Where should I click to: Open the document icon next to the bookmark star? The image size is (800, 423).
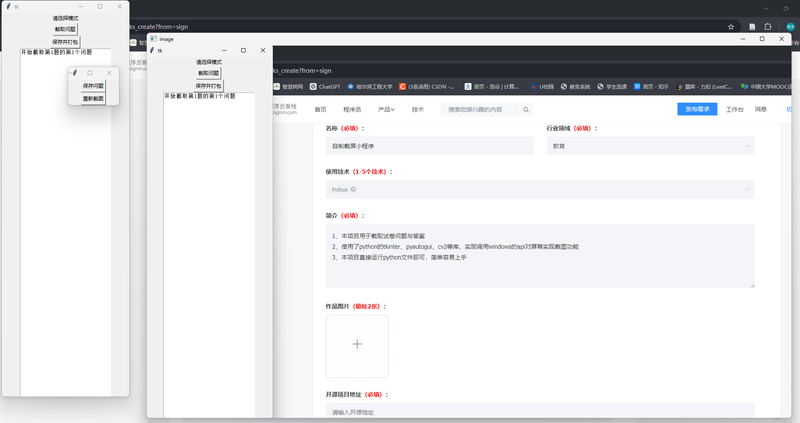click(x=752, y=27)
